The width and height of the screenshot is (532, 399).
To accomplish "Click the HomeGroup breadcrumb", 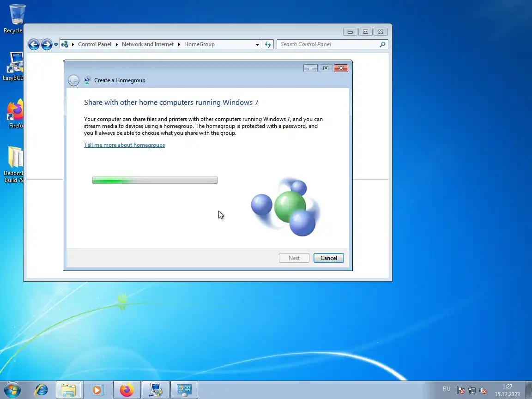I will pyautogui.click(x=199, y=44).
